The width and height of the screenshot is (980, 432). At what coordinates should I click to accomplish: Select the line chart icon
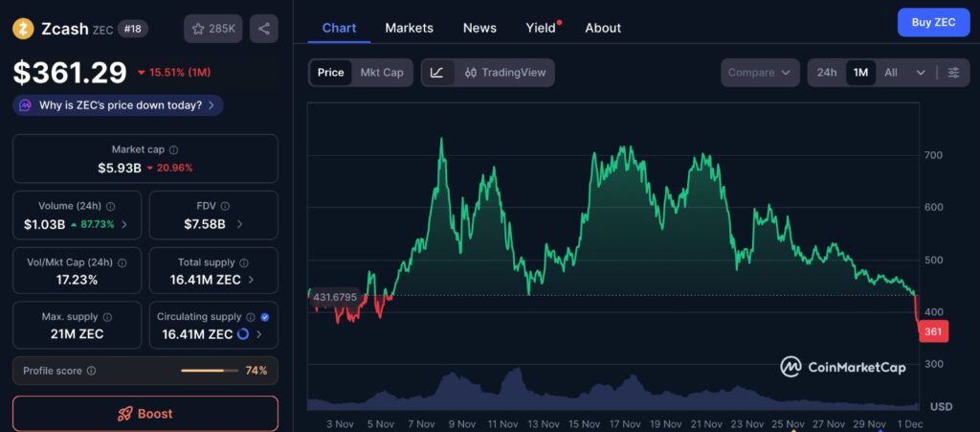tap(437, 73)
